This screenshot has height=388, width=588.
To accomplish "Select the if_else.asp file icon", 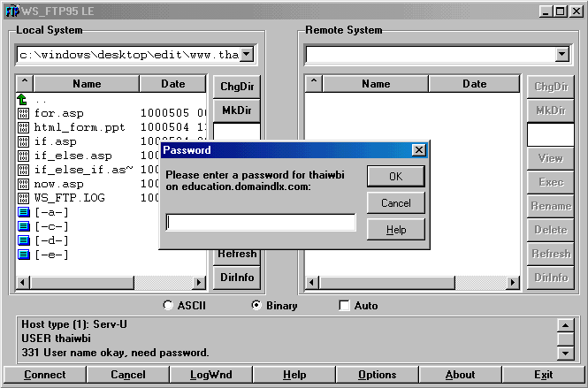I will point(23,156).
